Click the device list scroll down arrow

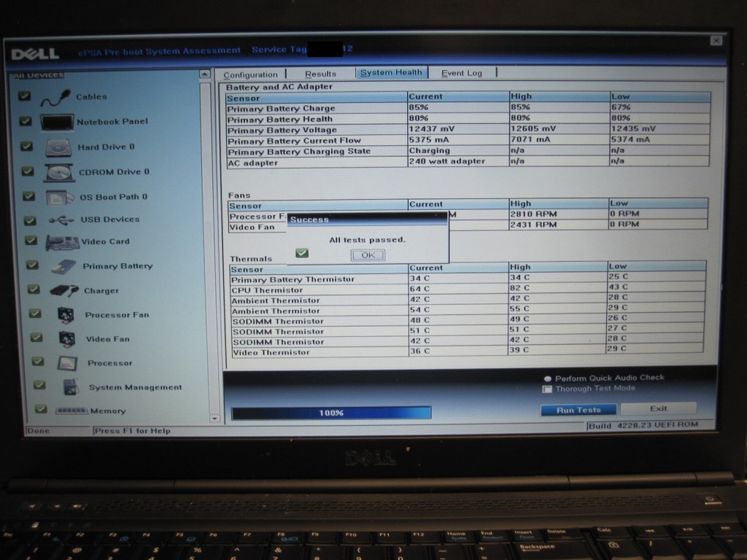(214, 419)
